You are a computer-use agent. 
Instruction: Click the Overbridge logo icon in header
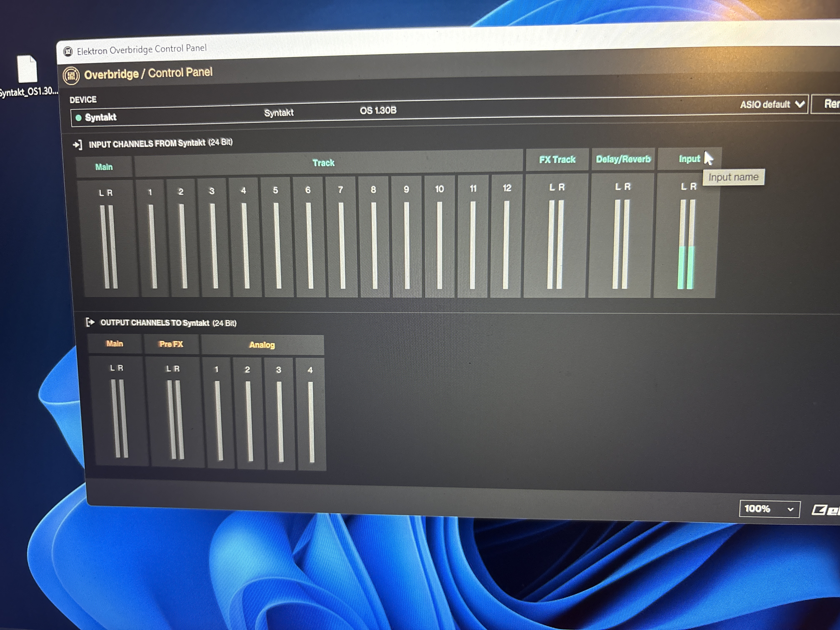(x=71, y=75)
